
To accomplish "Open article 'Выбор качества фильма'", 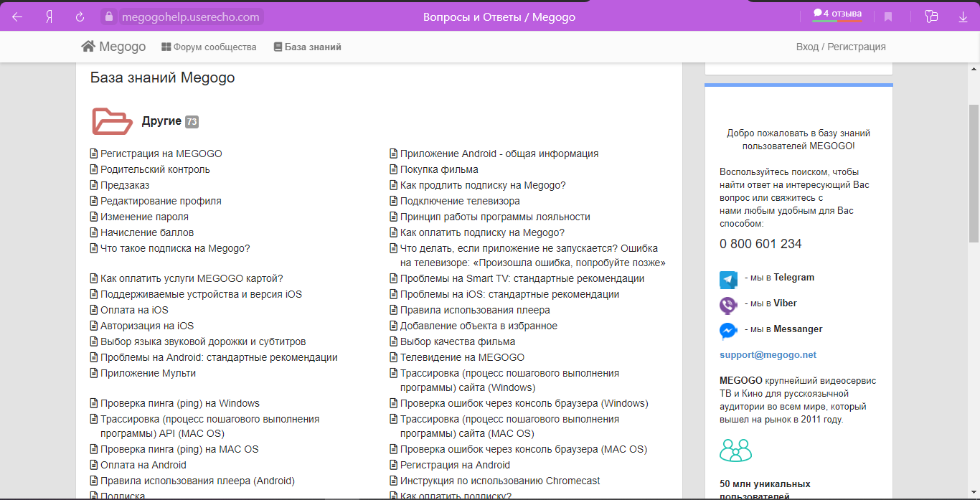I will click(x=458, y=341).
